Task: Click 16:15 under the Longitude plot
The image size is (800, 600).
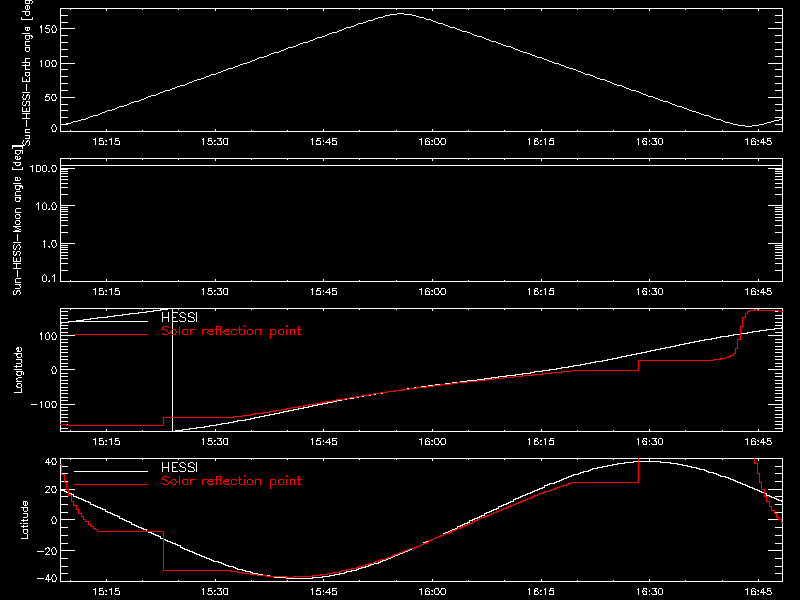Action: coord(541,442)
